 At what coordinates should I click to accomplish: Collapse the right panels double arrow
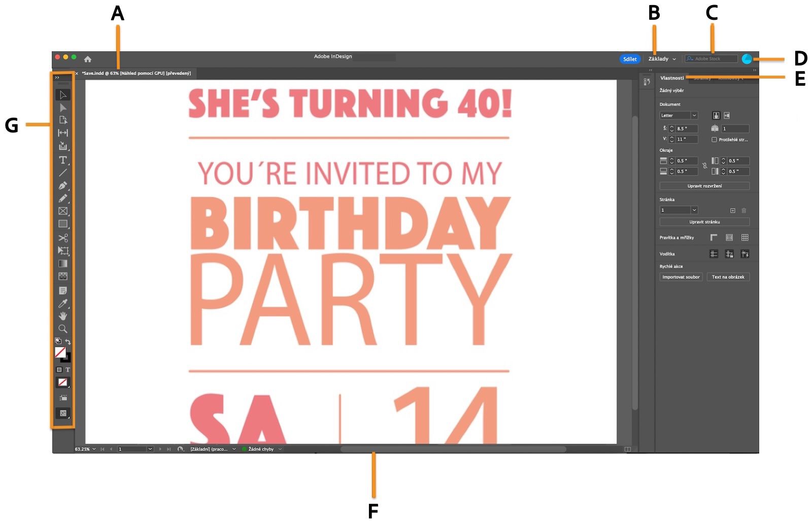click(x=755, y=70)
